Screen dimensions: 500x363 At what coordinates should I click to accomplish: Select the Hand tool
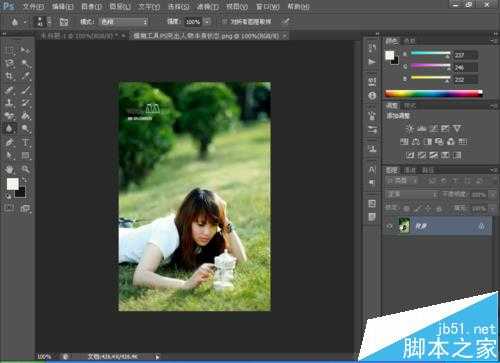[x=9, y=169]
